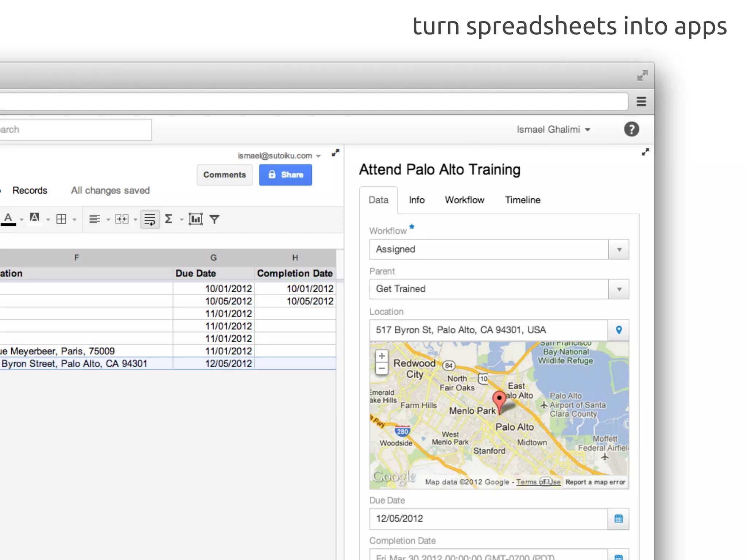Open the merge cells dropdown arrow
Viewport: 747px width, 560px height.
135,220
